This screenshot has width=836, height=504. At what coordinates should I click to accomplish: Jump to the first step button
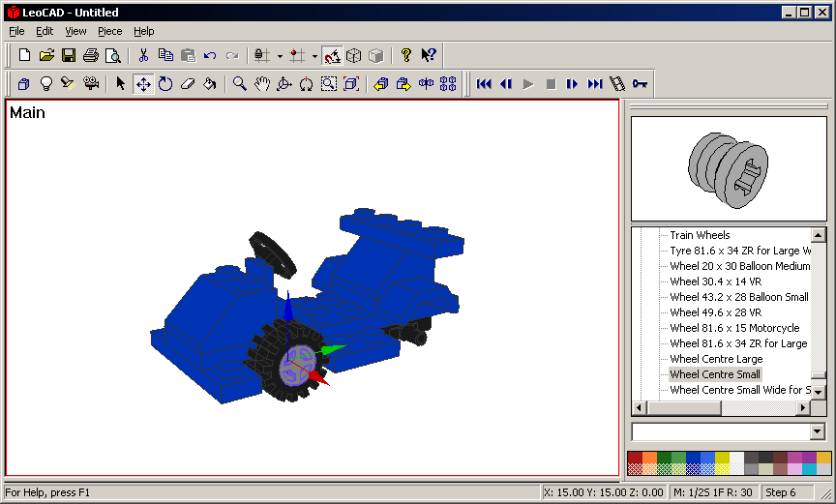click(x=484, y=84)
